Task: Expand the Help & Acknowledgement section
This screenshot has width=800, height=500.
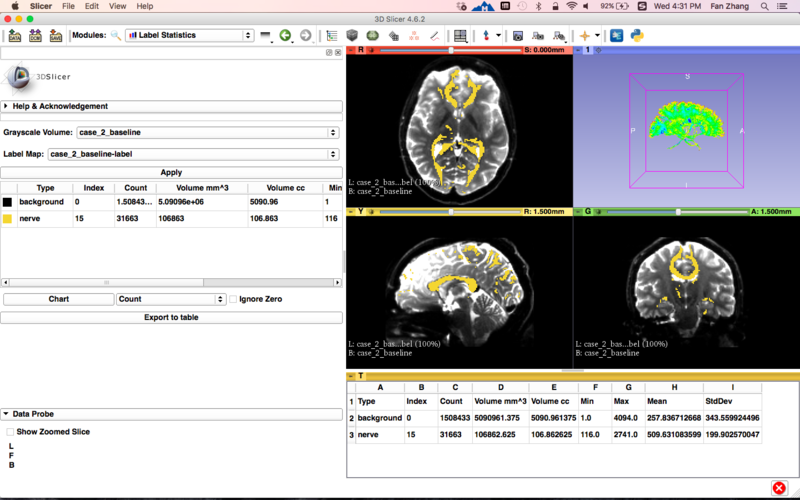Action: 60,106
